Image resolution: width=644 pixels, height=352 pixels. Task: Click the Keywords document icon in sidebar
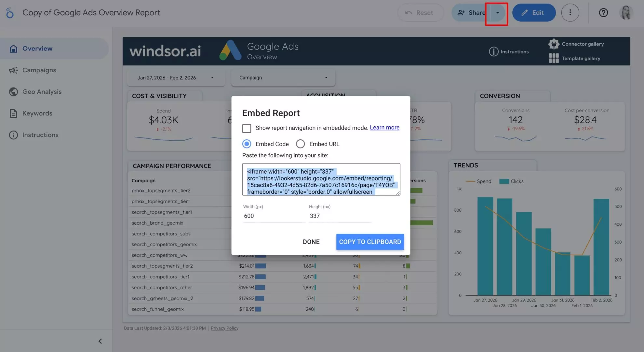pos(13,113)
